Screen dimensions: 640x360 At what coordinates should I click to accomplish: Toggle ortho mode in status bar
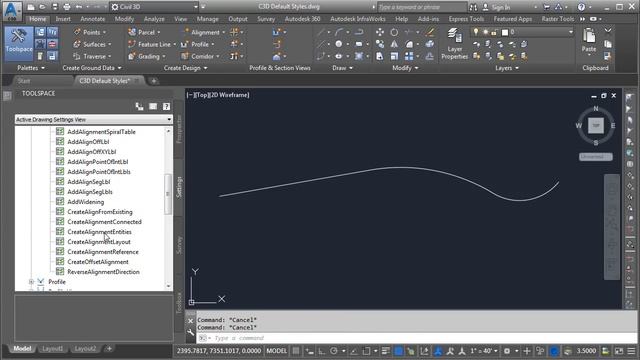(322, 351)
